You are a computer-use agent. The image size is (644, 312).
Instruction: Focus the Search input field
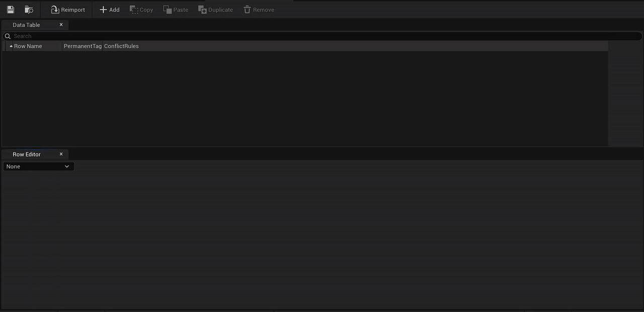[x=322, y=36]
